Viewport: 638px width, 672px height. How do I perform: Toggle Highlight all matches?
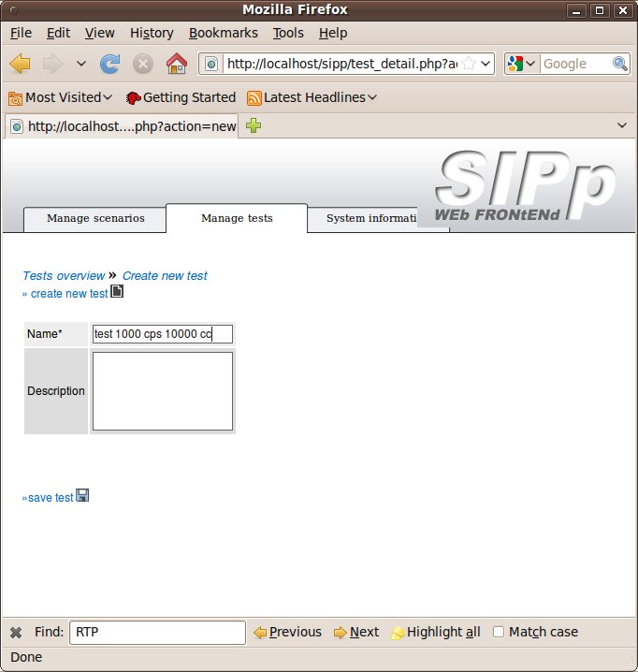pos(435,632)
